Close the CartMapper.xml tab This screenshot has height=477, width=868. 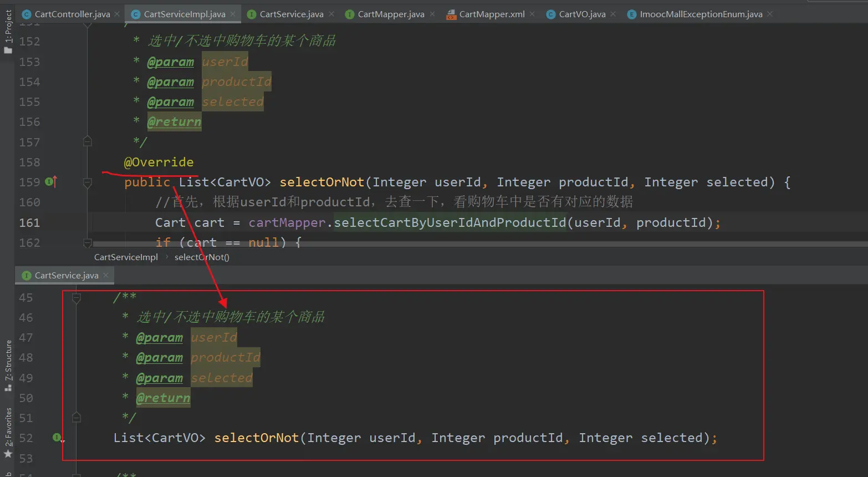tap(532, 14)
